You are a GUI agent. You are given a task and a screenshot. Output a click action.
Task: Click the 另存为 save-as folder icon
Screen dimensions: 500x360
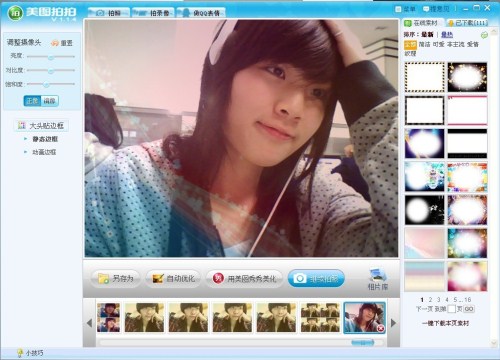pyautogui.click(x=103, y=278)
